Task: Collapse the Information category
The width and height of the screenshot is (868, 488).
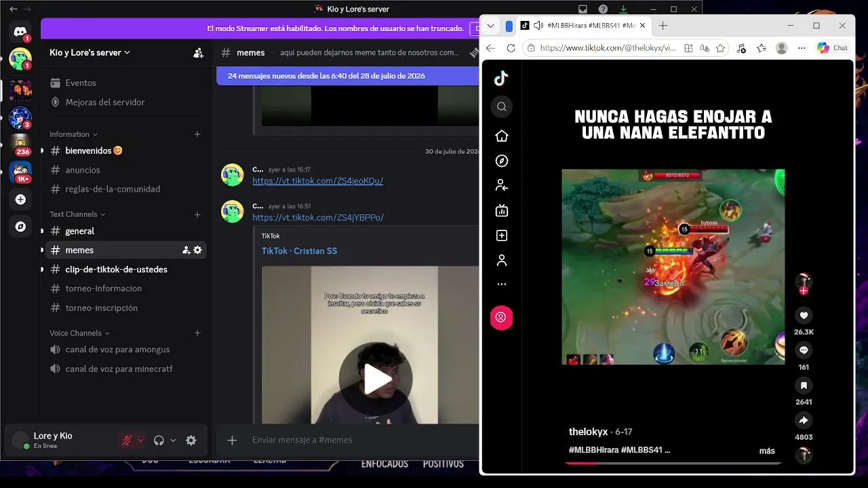Action: tap(74, 134)
